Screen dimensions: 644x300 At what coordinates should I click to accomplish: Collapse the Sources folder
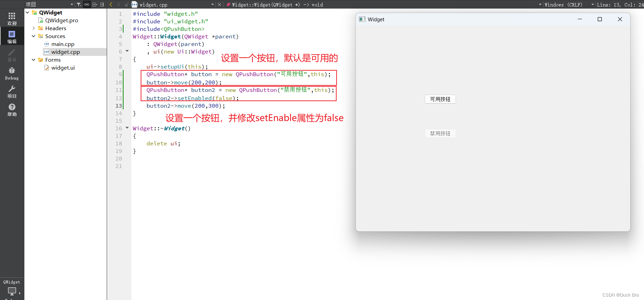34,36
